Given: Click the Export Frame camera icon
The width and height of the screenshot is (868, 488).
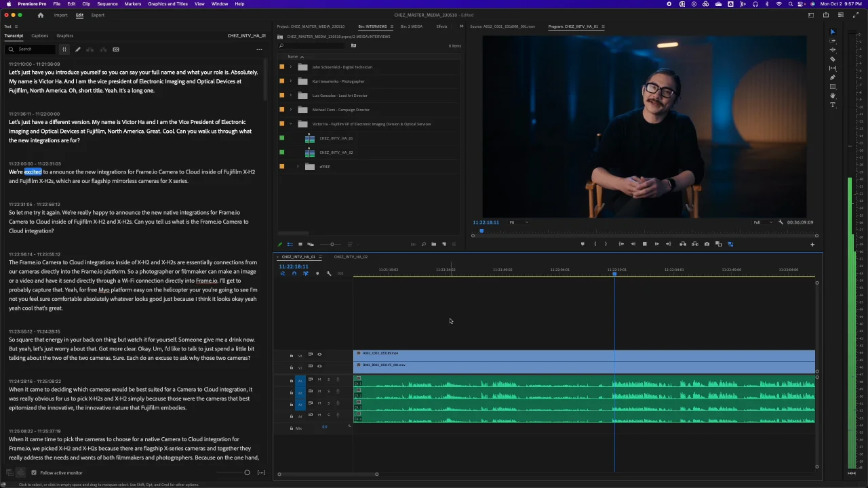Looking at the screenshot, I should 707,244.
